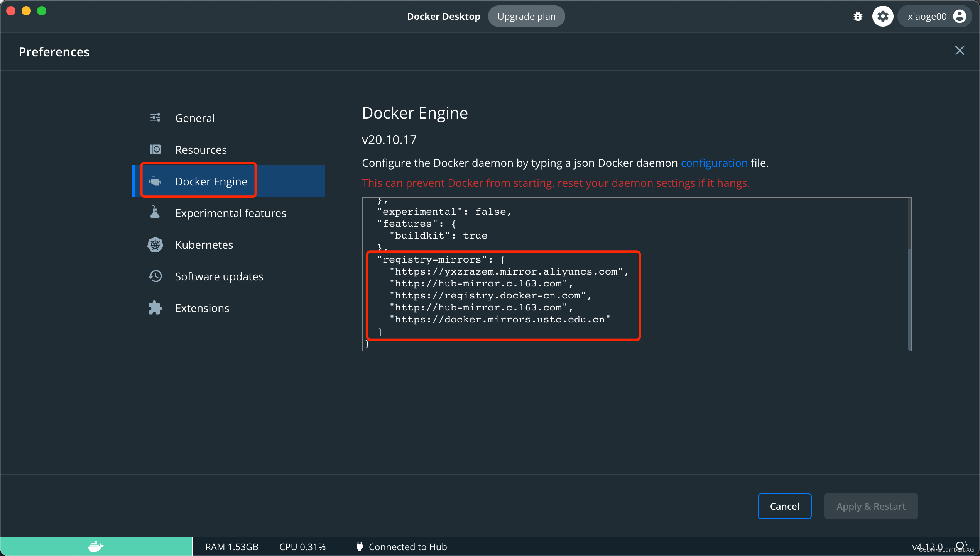Open the configuration documentation link
The height and width of the screenshot is (556, 980).
coord(714,163)
